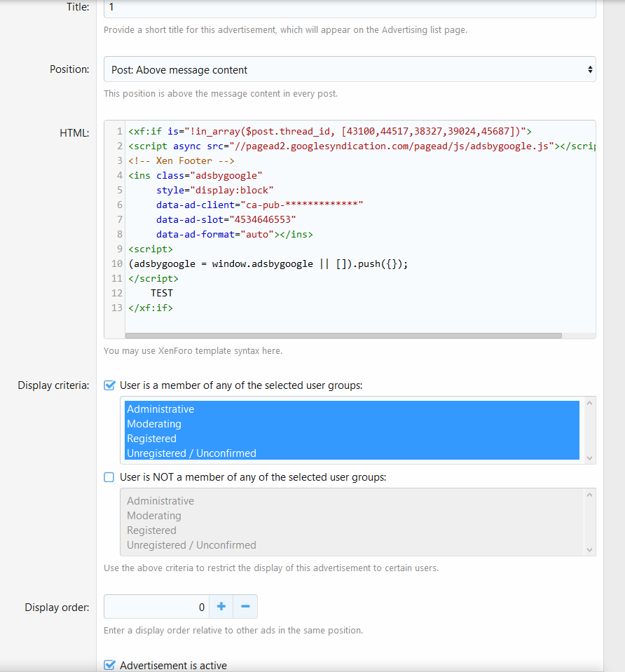
Task: Click up arrow of NOT-member list scrollbar
Action: tap(589, 495)
